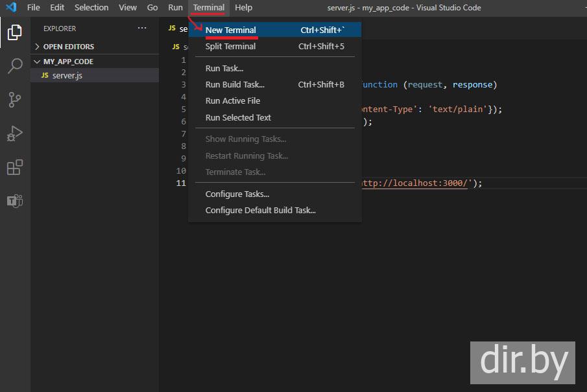Click the VS Code logo icon
This screenshot has height=392, width=587.
[11, 7]
